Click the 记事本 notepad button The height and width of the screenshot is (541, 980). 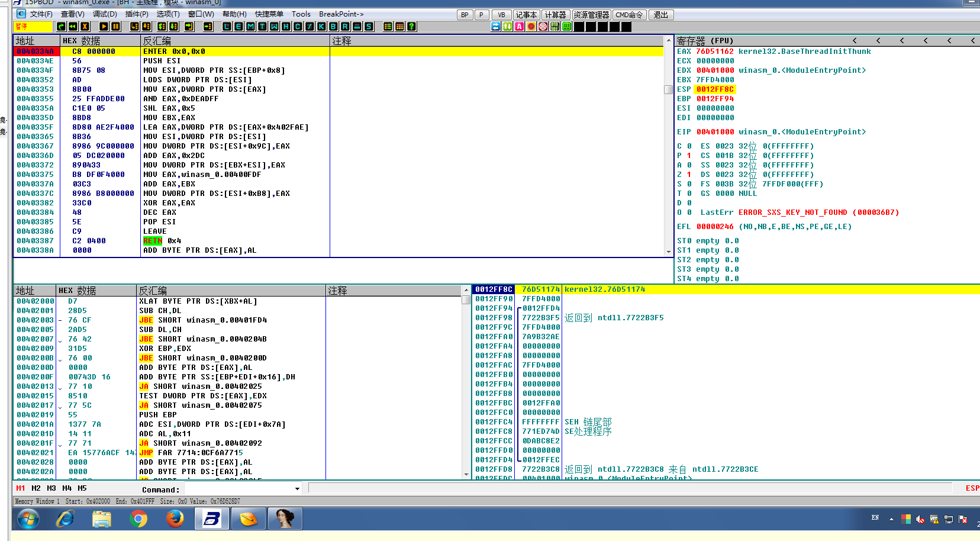526,15
